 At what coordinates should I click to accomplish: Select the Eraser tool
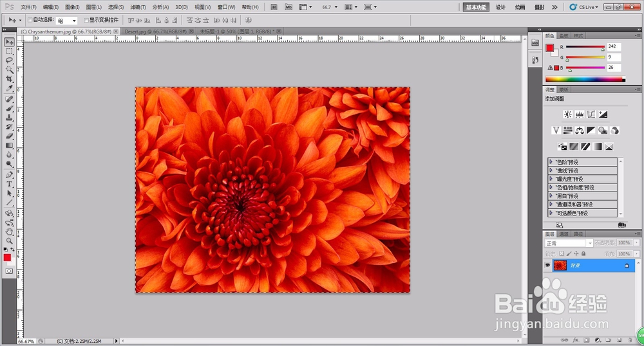coord(9,136)
